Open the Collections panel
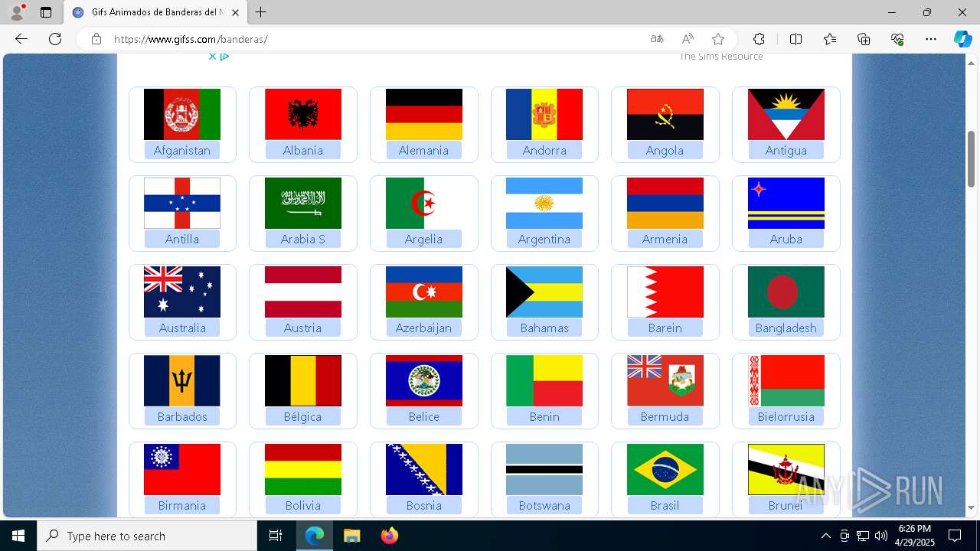 click(864, 39)
